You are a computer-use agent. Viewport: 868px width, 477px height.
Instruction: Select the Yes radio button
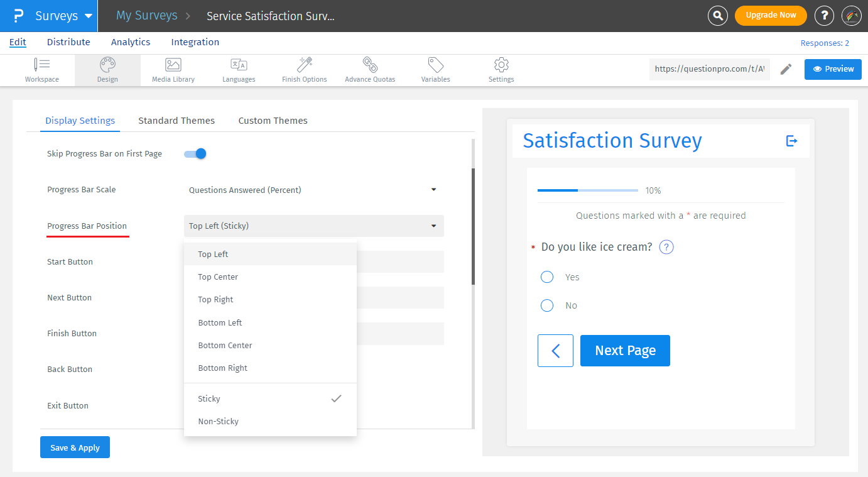point(547,277)
